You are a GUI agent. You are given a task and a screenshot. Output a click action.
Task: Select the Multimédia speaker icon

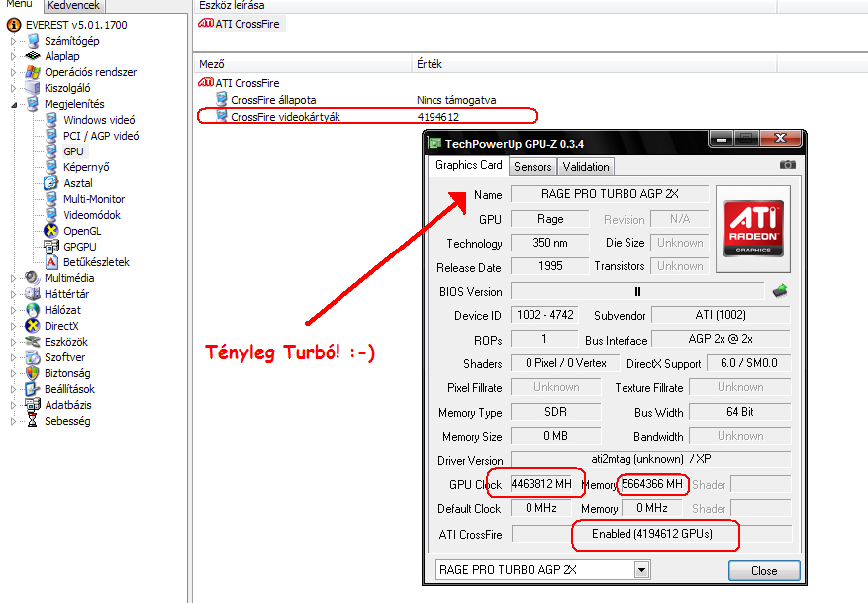pos(33,278)
